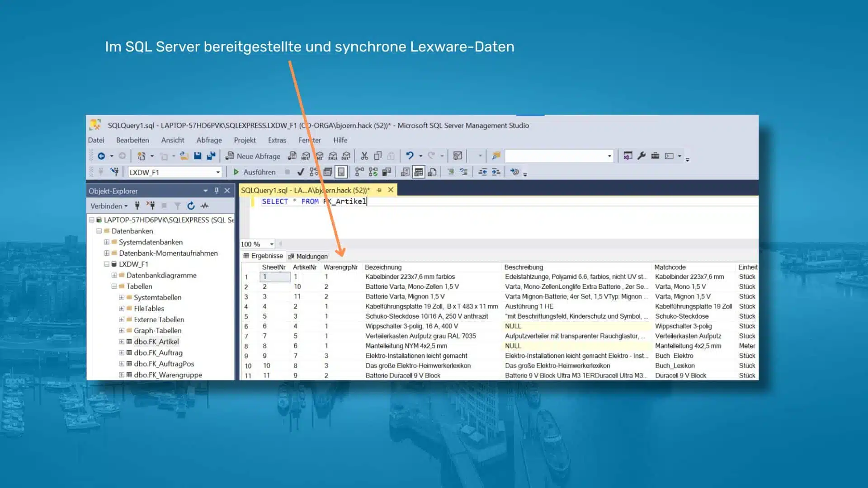Click the Cut scissors icon

point(364,156)
